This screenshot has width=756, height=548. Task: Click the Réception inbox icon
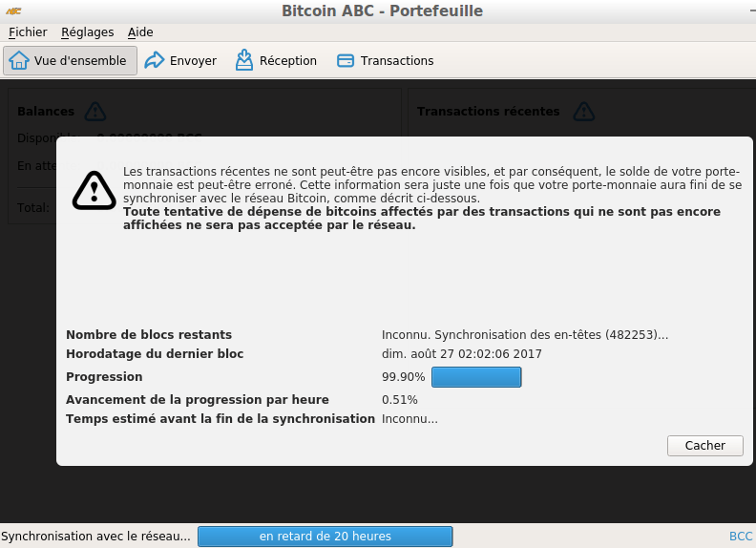pyautogui.click(x=244, y=60)
